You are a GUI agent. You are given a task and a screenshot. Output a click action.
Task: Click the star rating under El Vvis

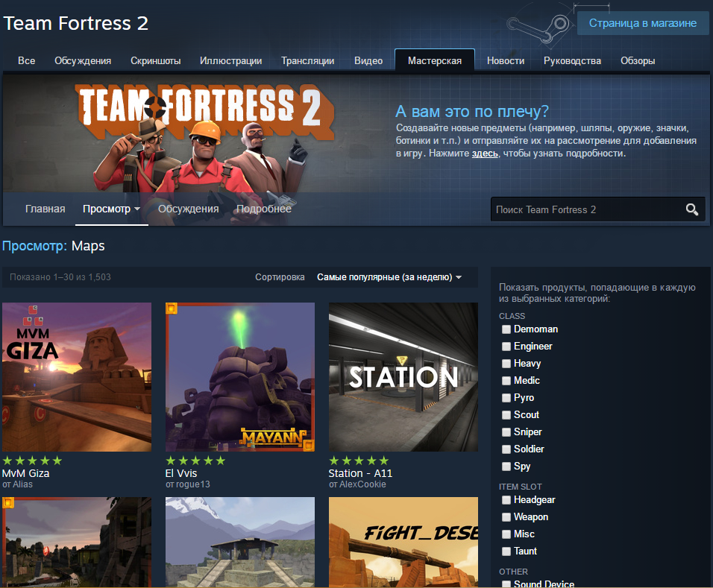click(x=195, y=461)
